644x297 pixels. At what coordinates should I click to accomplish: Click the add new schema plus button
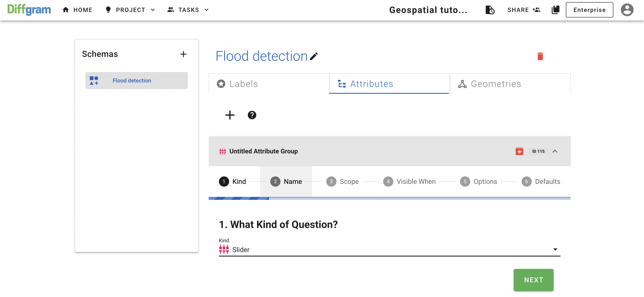[x=184, y=53]
